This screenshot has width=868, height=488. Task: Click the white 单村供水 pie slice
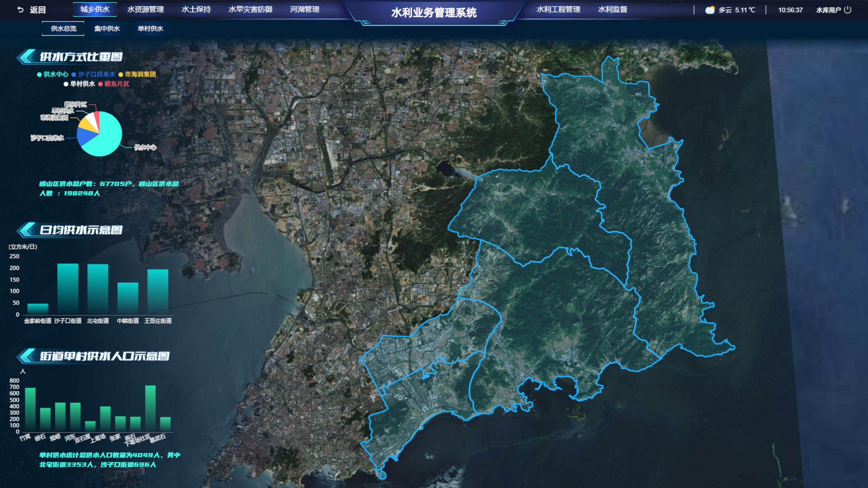click(x=92, y=119)
